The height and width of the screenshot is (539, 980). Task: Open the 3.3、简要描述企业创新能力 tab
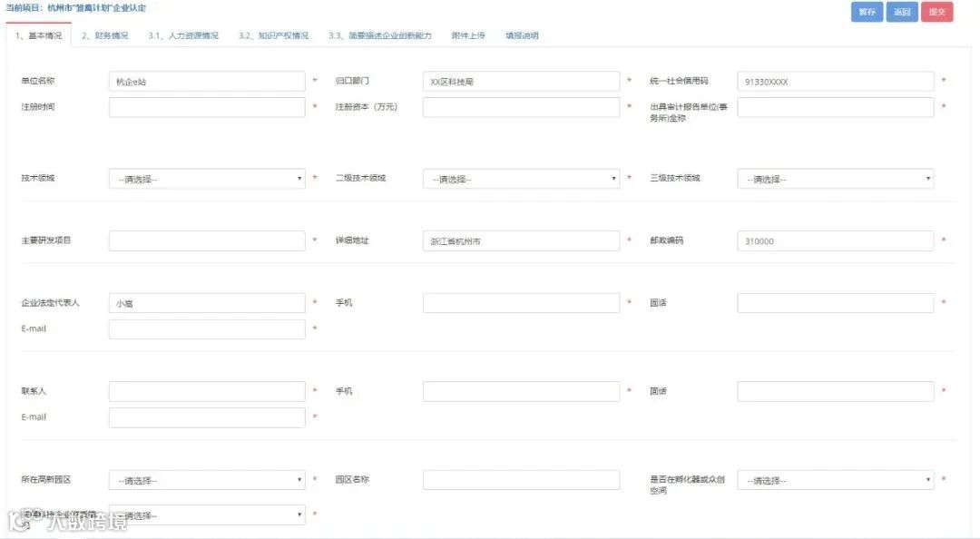coord(380,35)
